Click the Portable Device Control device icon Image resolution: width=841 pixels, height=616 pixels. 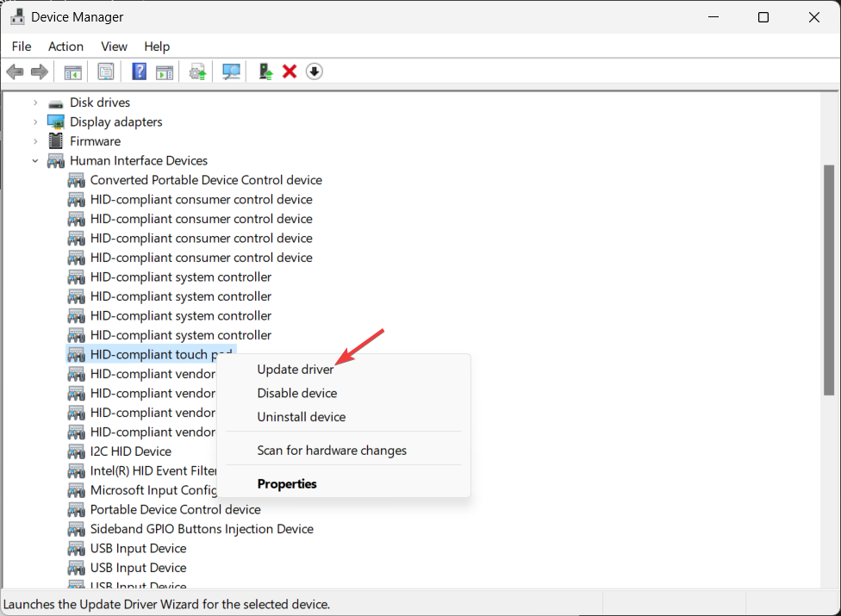click(76, 509)
